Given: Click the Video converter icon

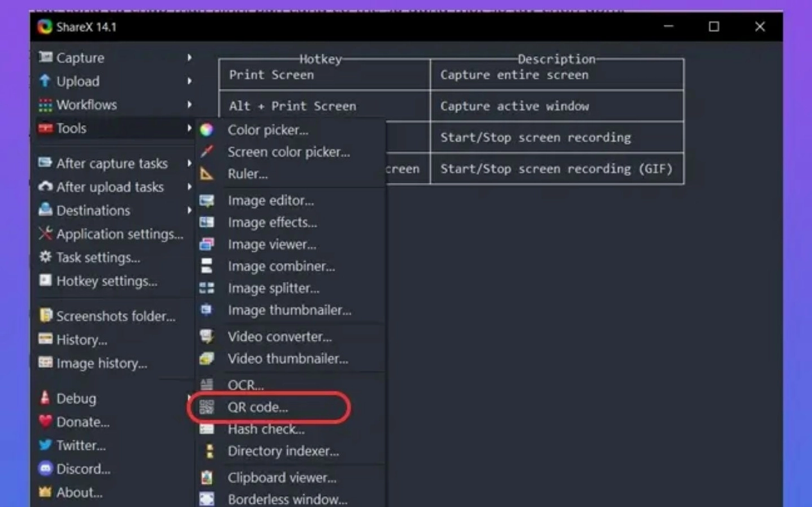Looking at the screenshot, I should 207,337.
